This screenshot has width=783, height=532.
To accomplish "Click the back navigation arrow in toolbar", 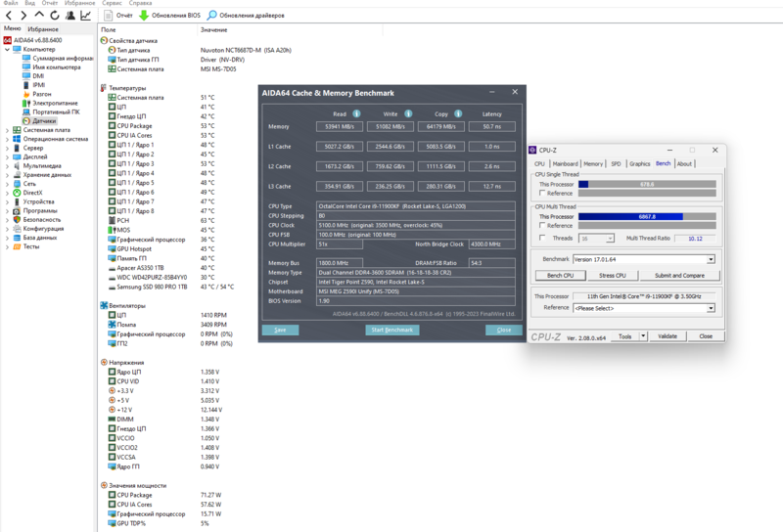I will pyautogui.click(x=9, y=16).
